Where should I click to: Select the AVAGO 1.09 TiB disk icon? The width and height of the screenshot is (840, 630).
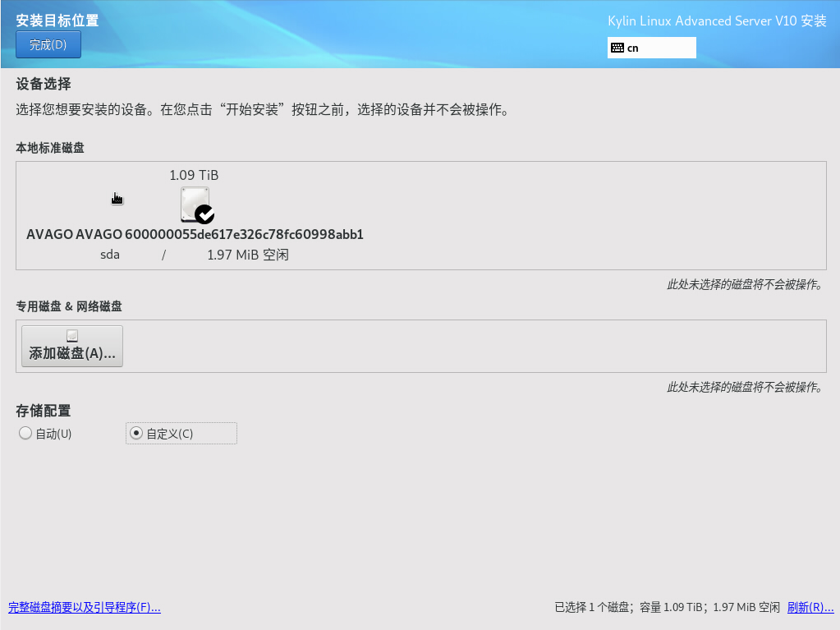pyautogui.click(x=195, y=205)
